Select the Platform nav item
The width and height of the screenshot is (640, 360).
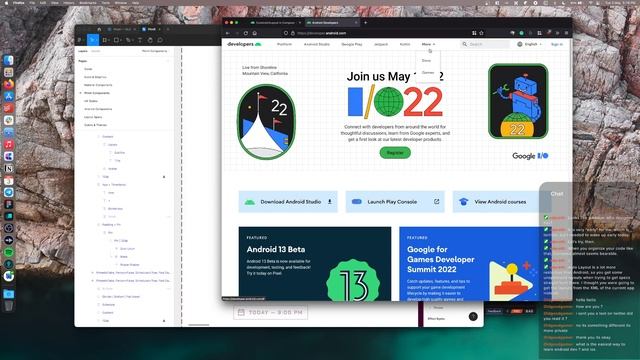[284, 44]
